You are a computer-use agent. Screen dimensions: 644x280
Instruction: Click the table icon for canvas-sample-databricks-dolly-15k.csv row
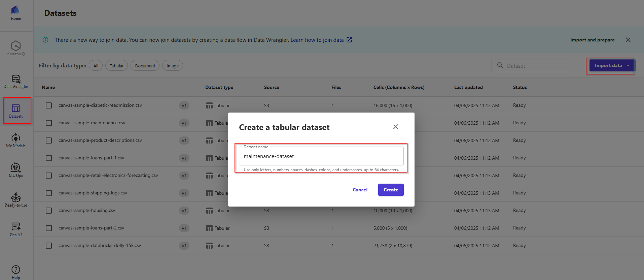(209, 246)
